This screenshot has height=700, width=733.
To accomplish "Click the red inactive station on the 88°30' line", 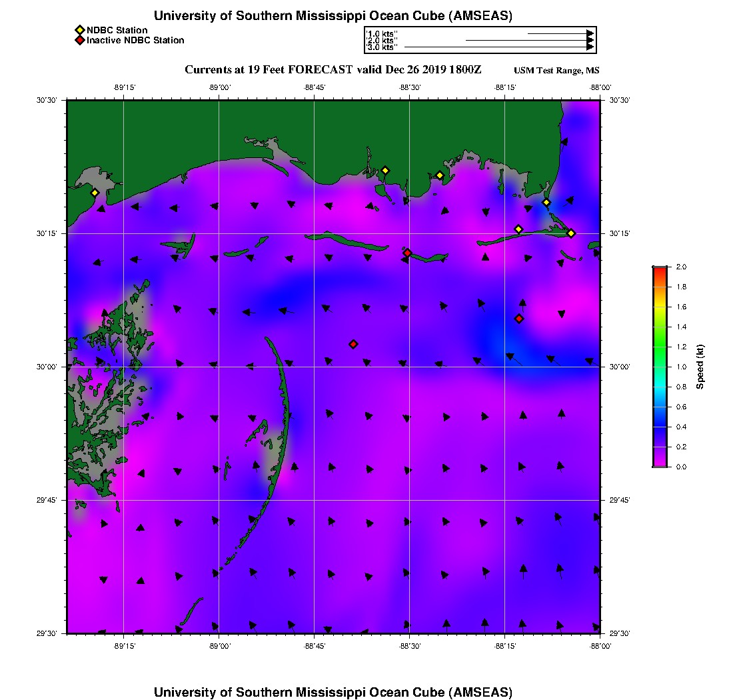I will [407, 253].
